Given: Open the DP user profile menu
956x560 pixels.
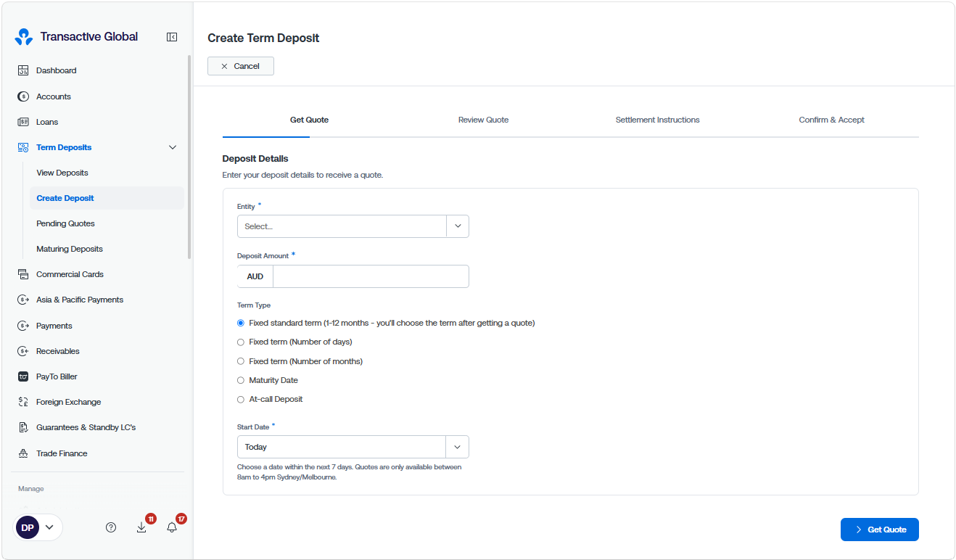Looking at the screenshot, I should click(38, 527).
